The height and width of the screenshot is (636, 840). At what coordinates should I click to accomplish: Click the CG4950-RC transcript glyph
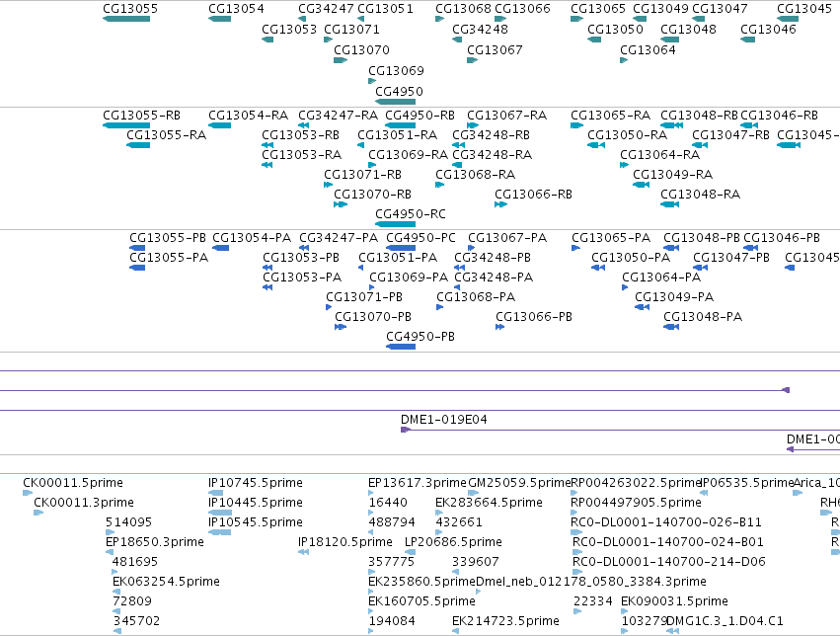coord(396,224)
